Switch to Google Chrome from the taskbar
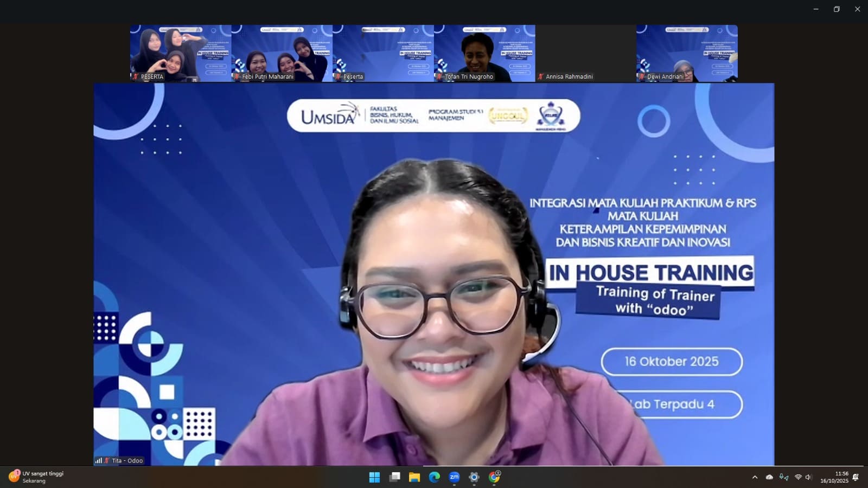The height and width of the screenshot is (488, 868). point(494,477)
